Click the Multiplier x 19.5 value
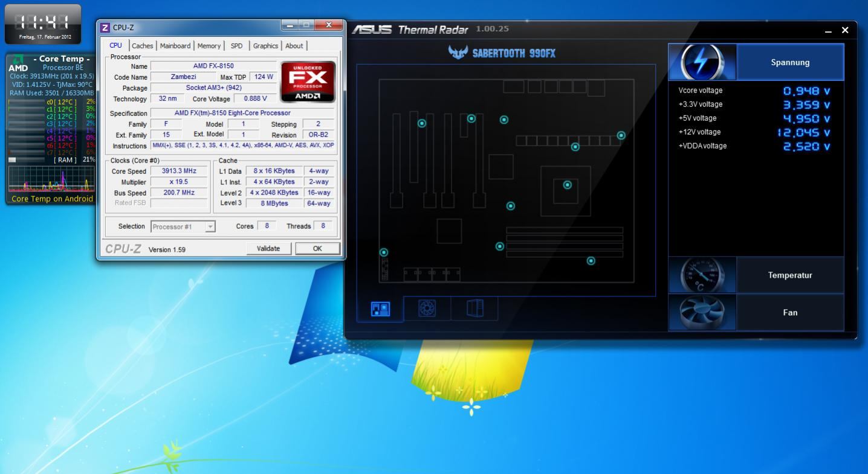Viewport: 868px width, 474px height. tap(179, 182)
